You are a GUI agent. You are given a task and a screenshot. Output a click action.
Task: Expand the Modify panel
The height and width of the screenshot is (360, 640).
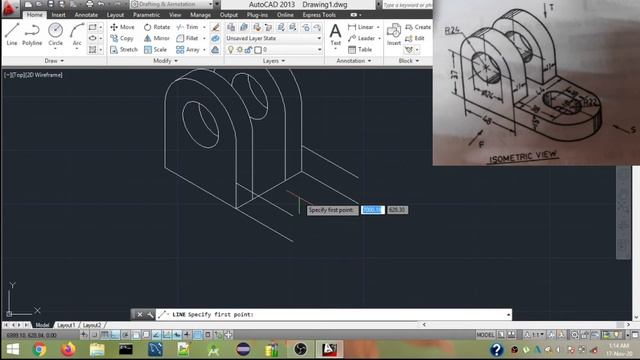165,60
